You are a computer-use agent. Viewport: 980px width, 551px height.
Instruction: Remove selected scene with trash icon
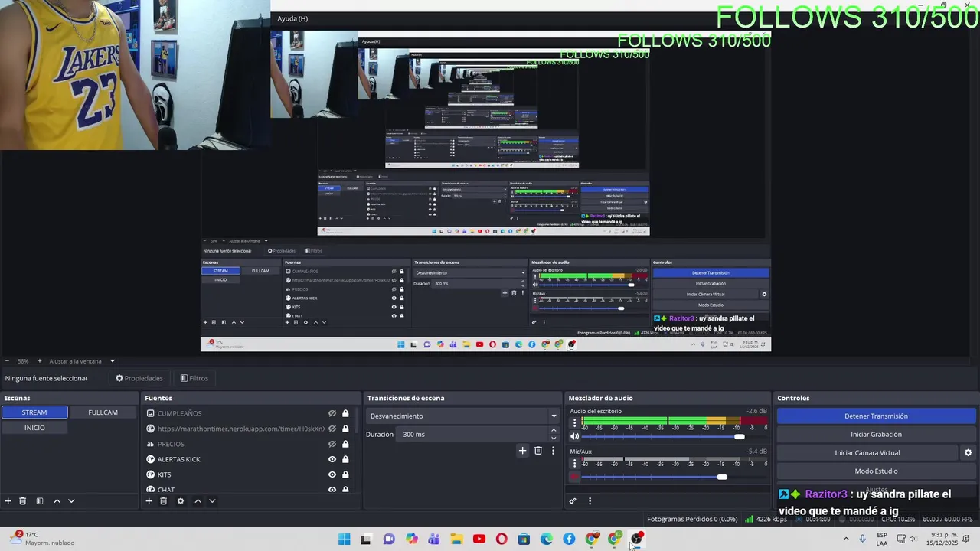pyautogui.click(x=23, y=501)
